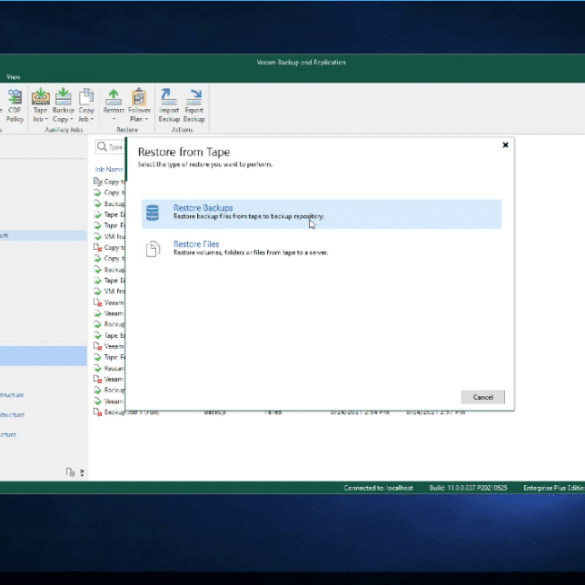Image resolution: width=585 pixels, height=585 pixels.
Task: Click the navigation pane configure icon at bottom
Action: 70,472
